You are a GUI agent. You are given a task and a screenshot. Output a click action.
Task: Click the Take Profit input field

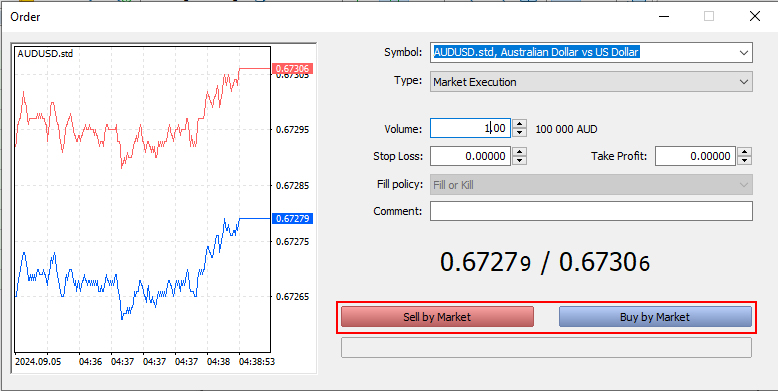[695, 156]
